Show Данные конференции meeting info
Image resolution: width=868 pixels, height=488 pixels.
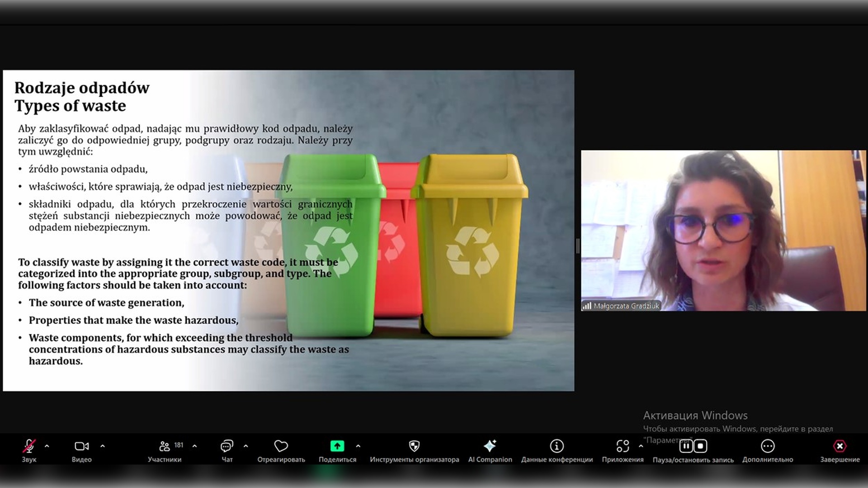pos(557,446)
